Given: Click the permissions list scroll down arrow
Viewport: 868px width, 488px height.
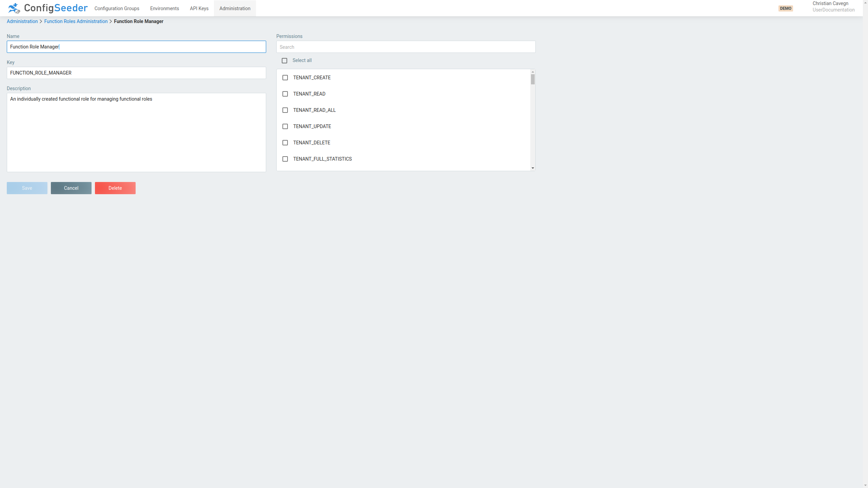Looking at the screenshot, I should tap(533, 168).
